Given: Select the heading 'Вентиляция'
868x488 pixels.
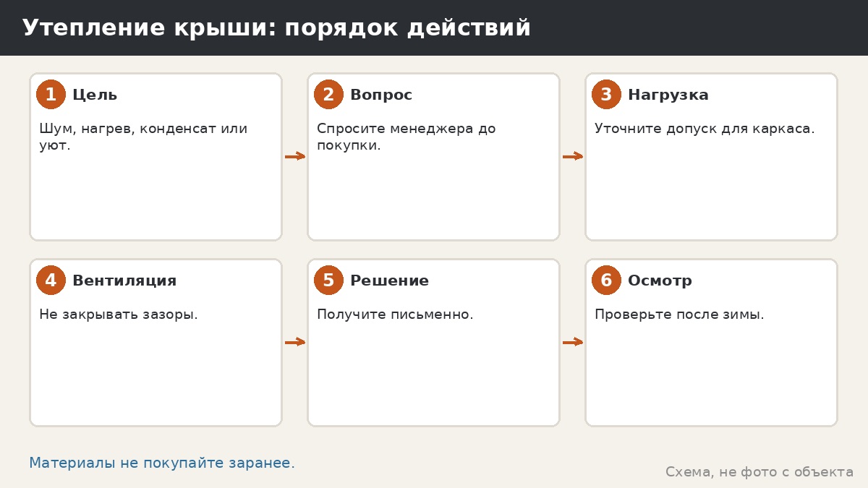Looking at the screenshot, I should [x=124, y=281].
